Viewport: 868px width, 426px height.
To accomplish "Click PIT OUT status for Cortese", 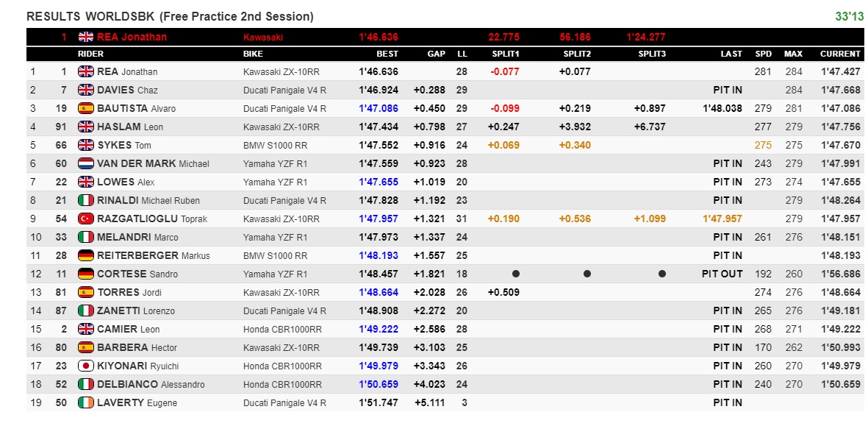I will click(722, 274).
